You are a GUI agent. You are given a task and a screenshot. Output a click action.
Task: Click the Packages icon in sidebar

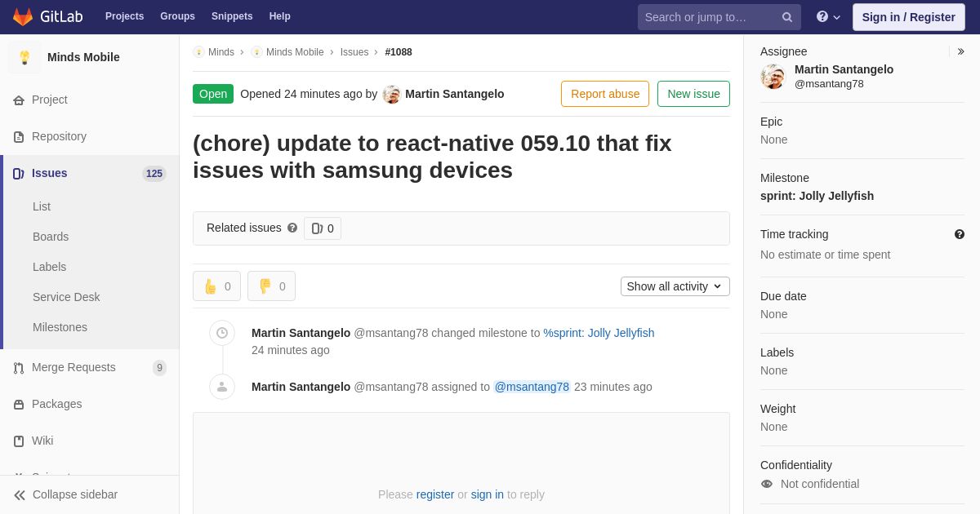click(19, 405)
